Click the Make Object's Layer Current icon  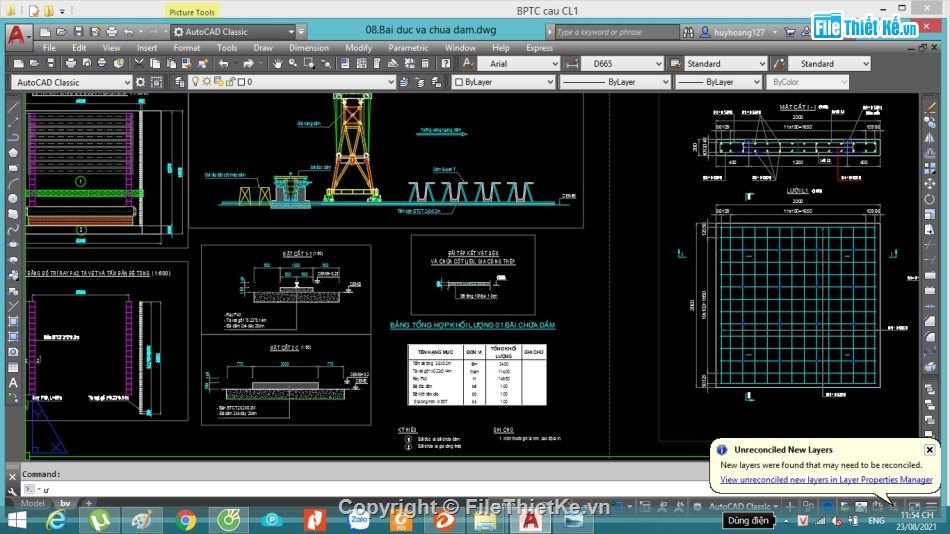(404, 82)
